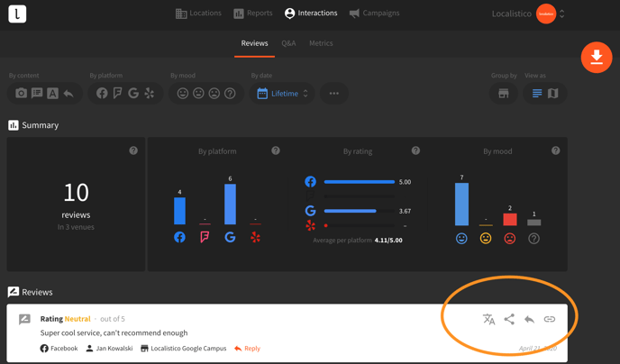
Task: Click the Reviews section heading above the review card
Action: 31,292
